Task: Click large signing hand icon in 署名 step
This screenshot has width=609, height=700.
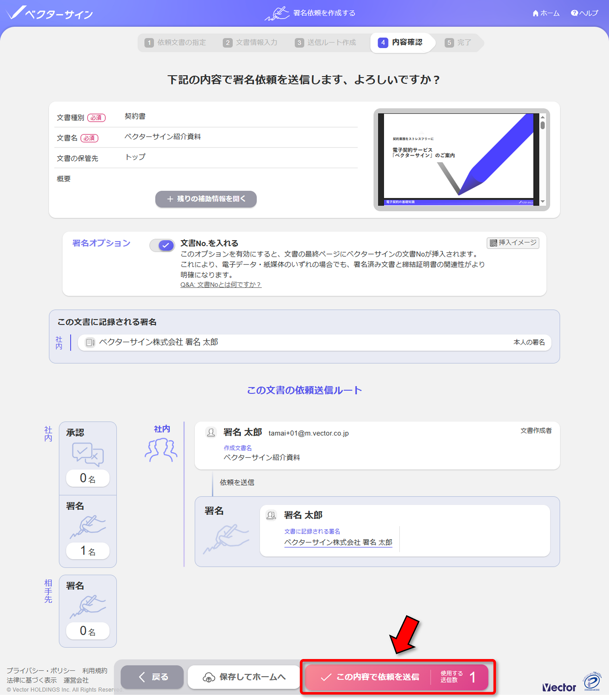Action: pyautogui.click(x=226, y=538)
